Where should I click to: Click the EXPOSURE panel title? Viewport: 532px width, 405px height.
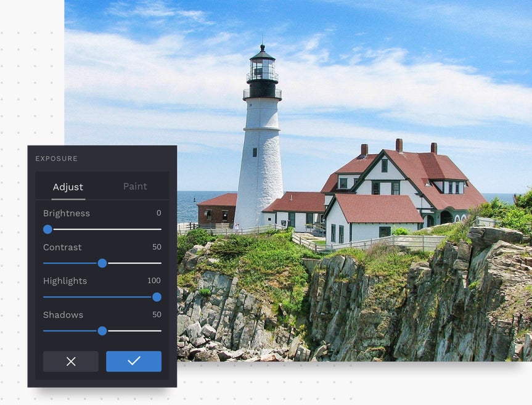point(56,158)
